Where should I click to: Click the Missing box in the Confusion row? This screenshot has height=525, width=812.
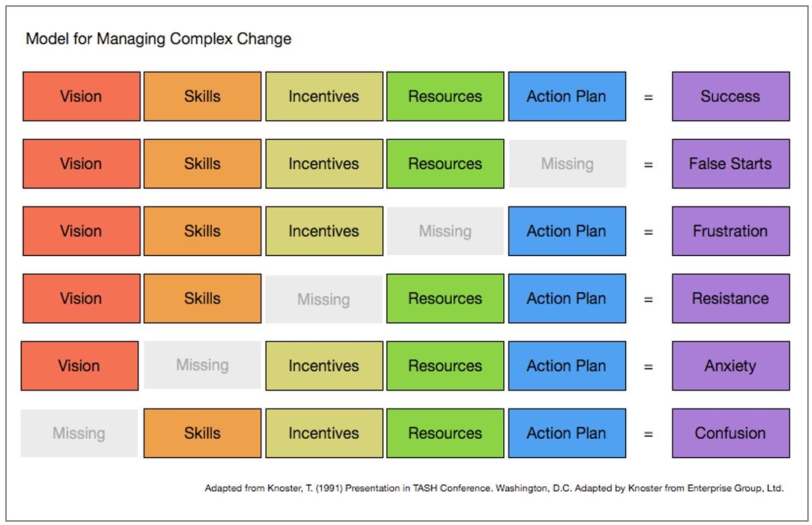pyautogui.click(x=79, y=433)
